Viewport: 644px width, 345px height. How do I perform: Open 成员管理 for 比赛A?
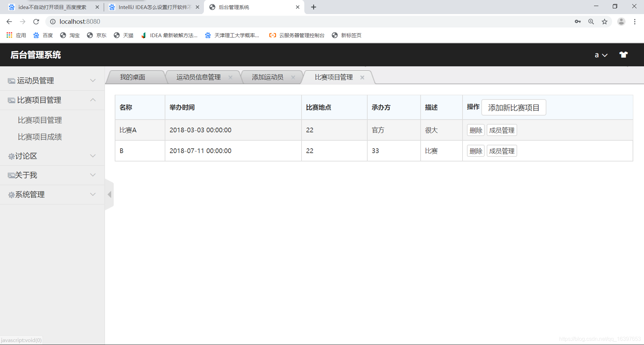[502, 130]
